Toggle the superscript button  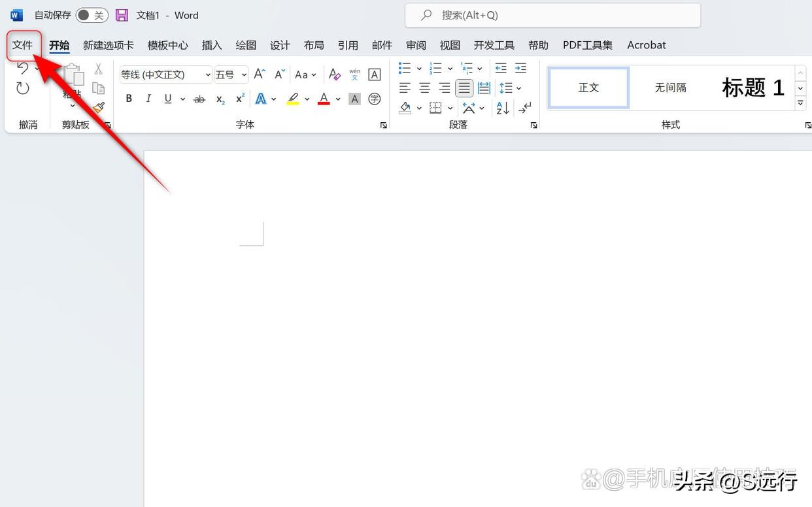coord(239,98)
